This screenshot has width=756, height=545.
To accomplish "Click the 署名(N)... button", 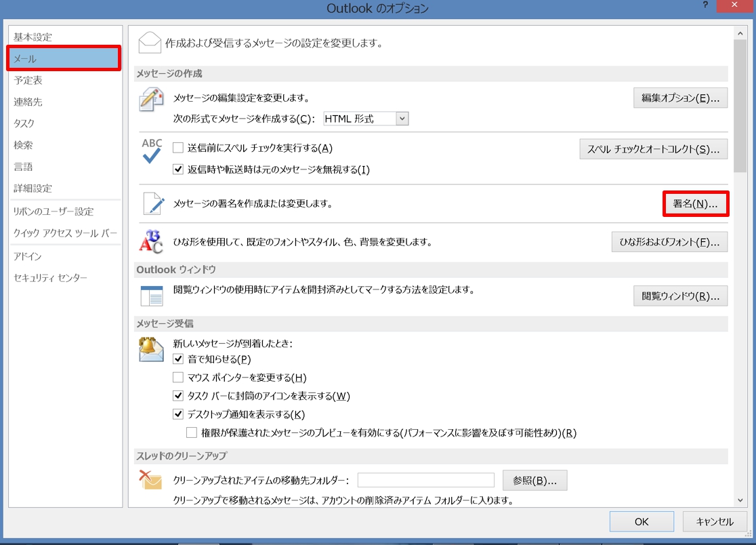I will (695, 203).
